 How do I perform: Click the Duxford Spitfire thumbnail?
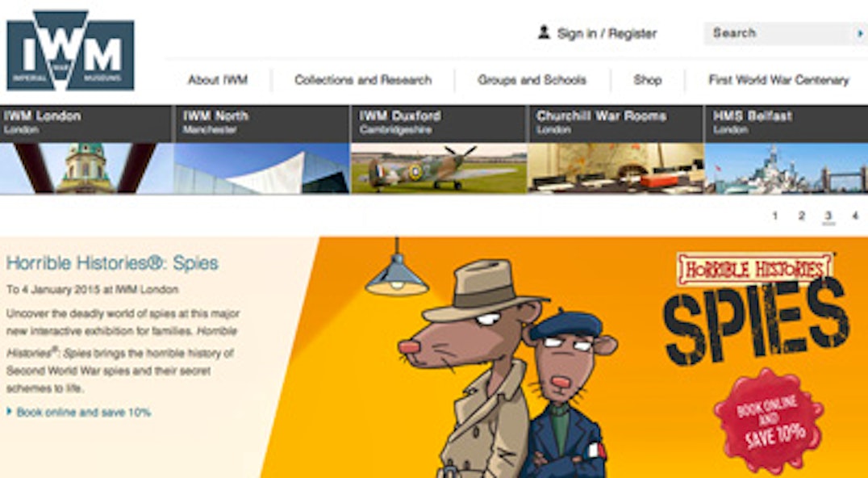[439, 168]
